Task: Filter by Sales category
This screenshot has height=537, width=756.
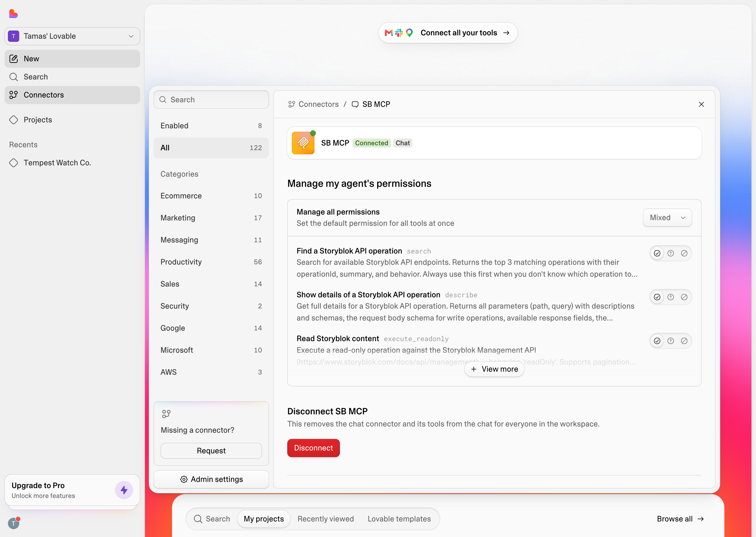Action: pos(211,284)
